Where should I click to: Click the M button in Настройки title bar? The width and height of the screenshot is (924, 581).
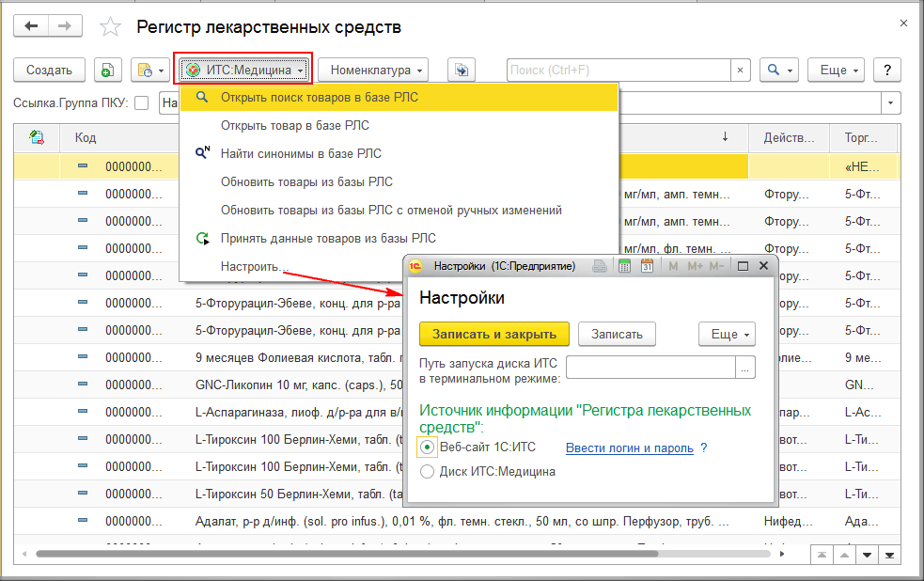pos(673,266)
